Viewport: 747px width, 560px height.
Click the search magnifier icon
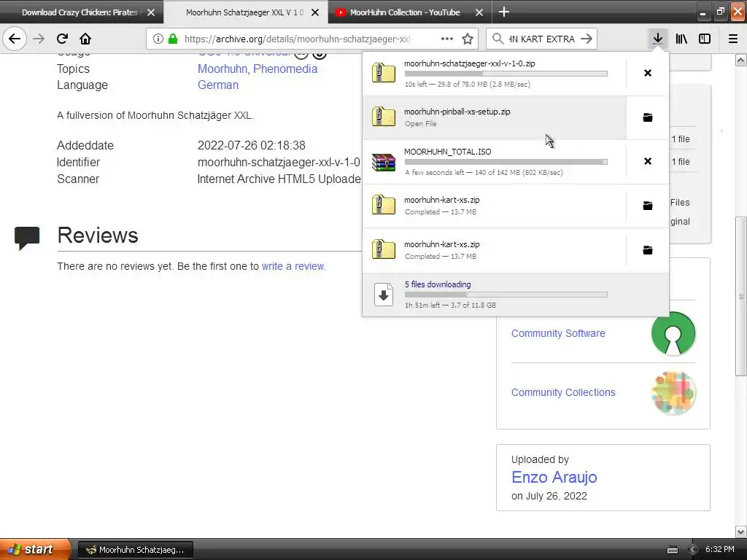click(498, 39)
